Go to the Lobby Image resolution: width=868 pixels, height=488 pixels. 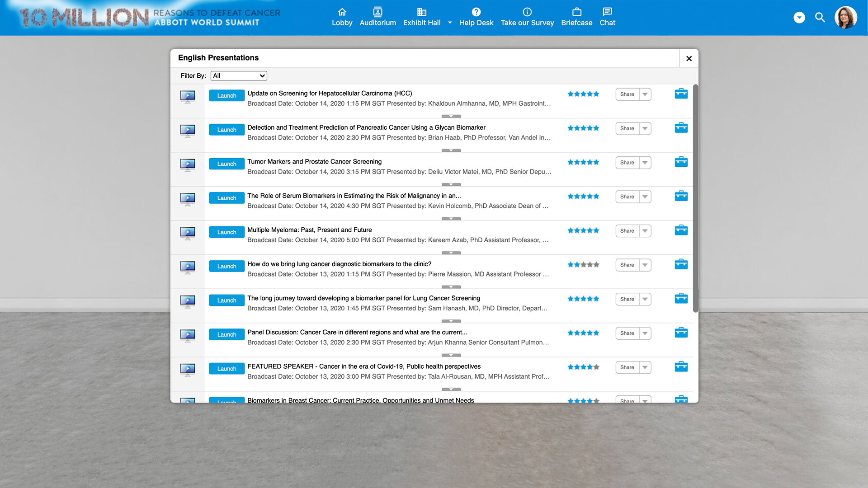342,17
